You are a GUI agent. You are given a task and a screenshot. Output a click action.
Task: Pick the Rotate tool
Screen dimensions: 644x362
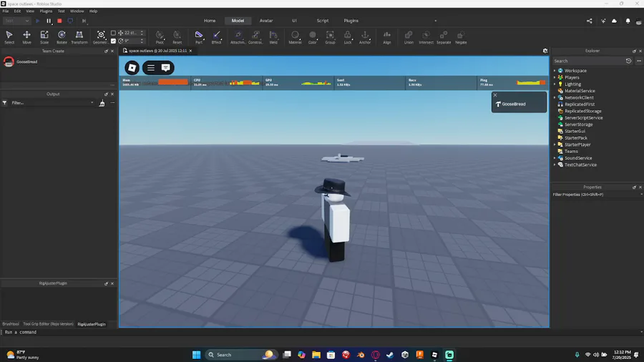[62, 37]
